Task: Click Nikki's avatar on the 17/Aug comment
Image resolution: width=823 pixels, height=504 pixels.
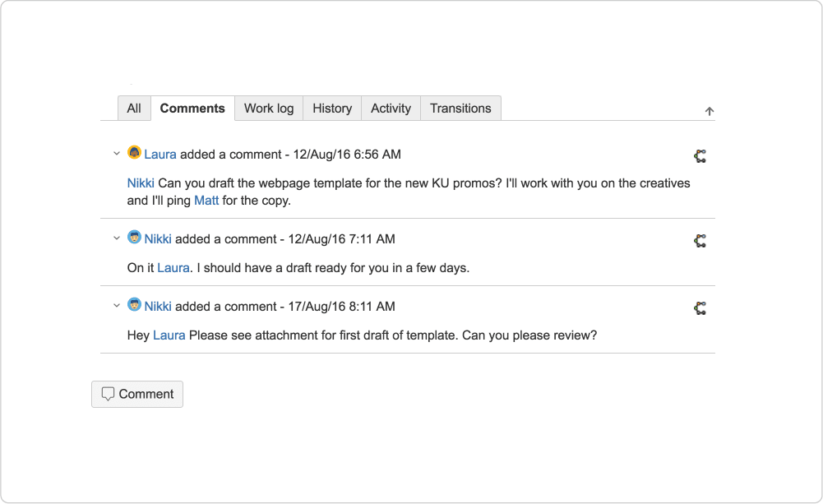Action: (135, 305)
